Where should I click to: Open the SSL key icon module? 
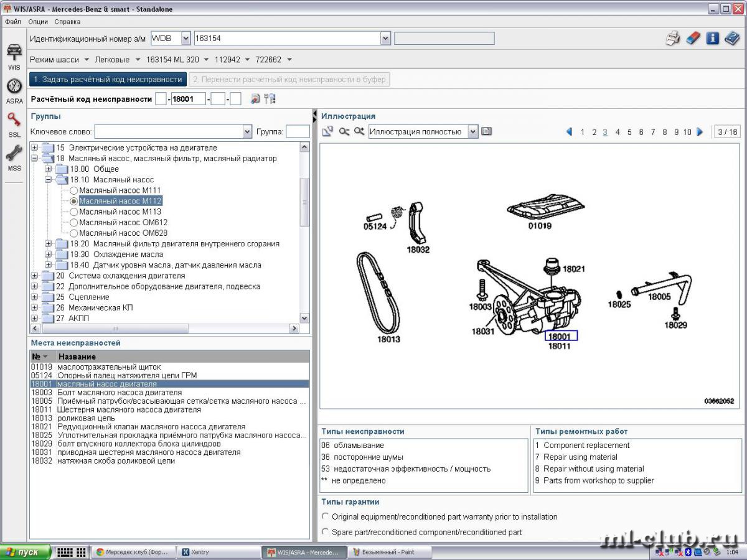point(14,123)
